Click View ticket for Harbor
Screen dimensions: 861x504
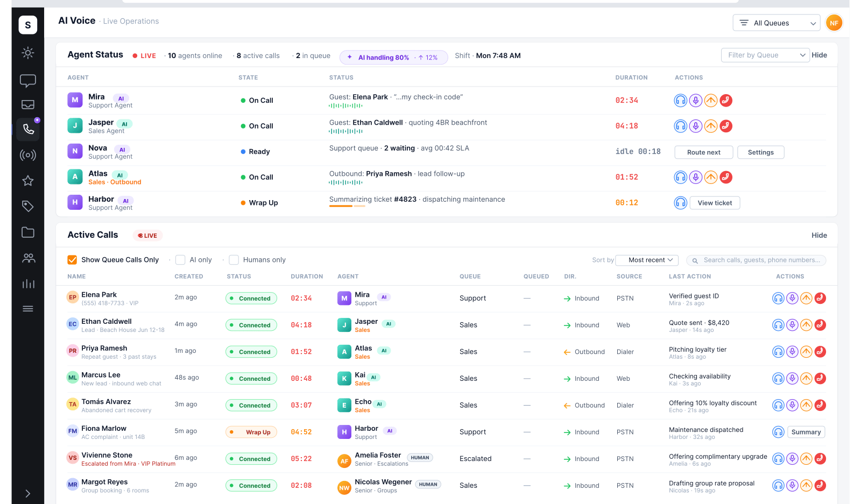tap(715, 203)
